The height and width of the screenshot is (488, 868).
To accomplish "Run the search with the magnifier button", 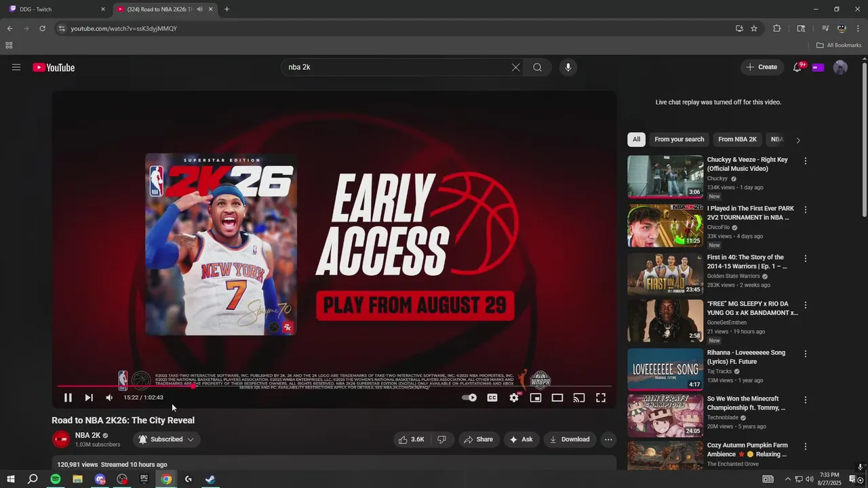I will click(537, 67).
